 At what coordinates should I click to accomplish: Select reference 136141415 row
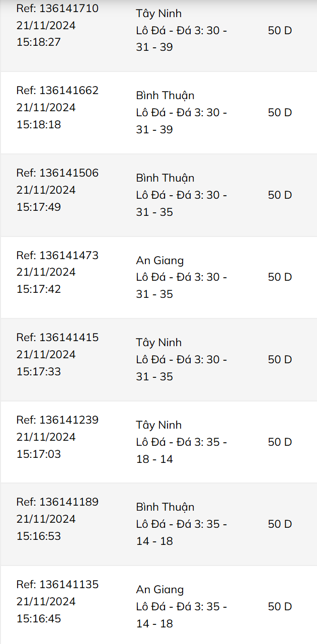[57, 338]
